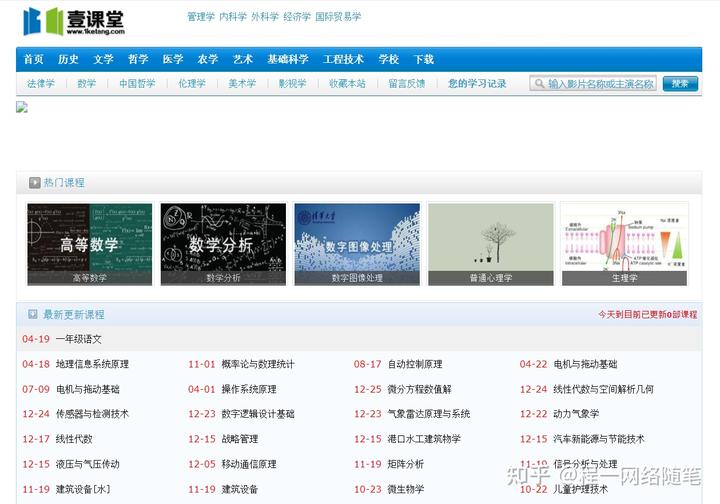Open the 气象雷达原理与系统 course link
Viewport: 720px width, 504px height.
[428, 414]
